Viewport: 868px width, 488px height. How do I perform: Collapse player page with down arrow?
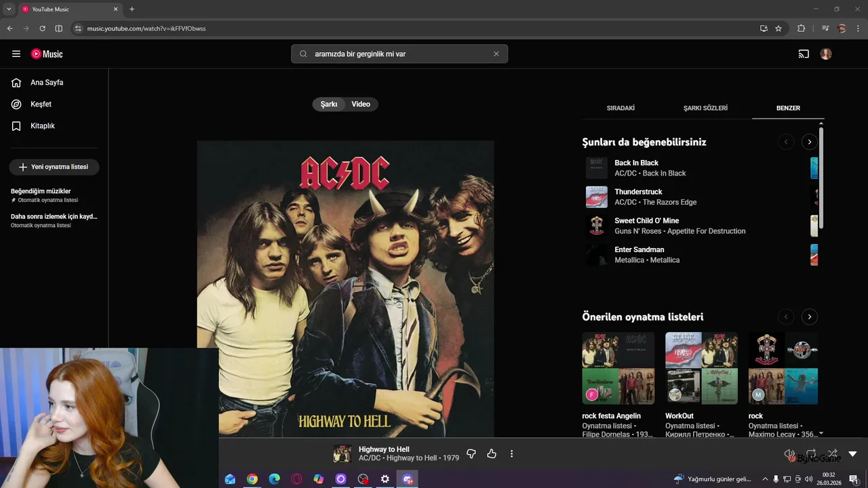click(x=852, y=453)
